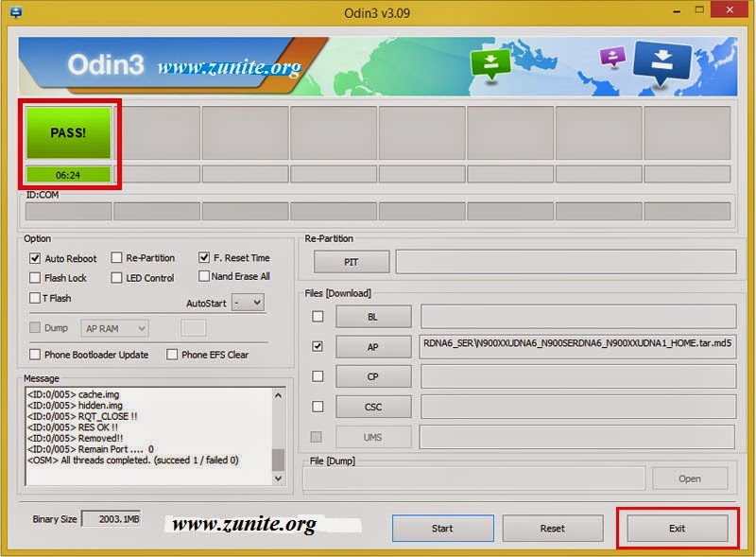
Task: Click the green PASS! status box
Action: click(68, 132)
